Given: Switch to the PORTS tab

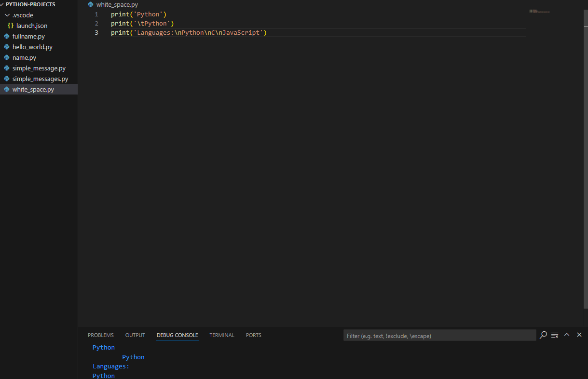Looking at the screenshot, I should 254,335.
